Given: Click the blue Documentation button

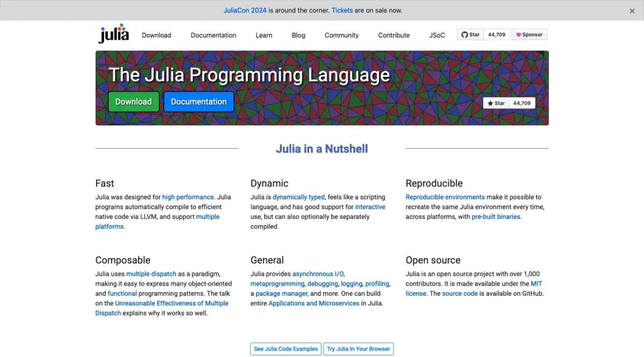Looking at the screenshot, I should pyautogui.click(x=199, y=101).
